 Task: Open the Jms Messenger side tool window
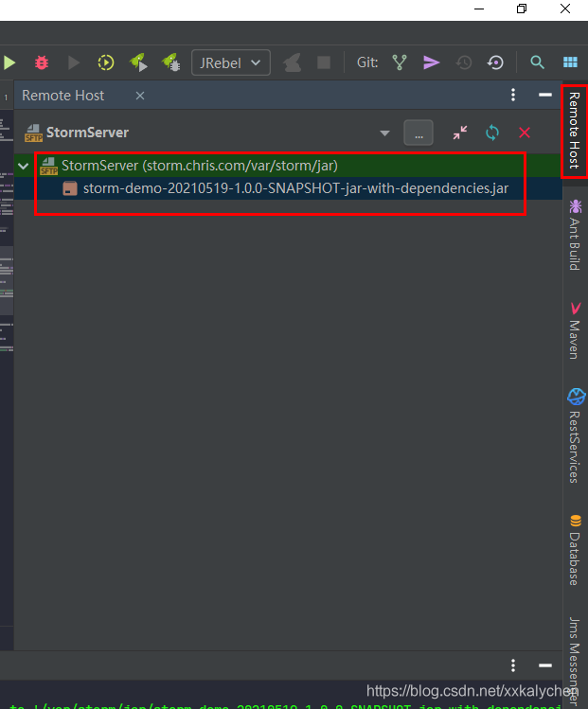click(575, 661)
